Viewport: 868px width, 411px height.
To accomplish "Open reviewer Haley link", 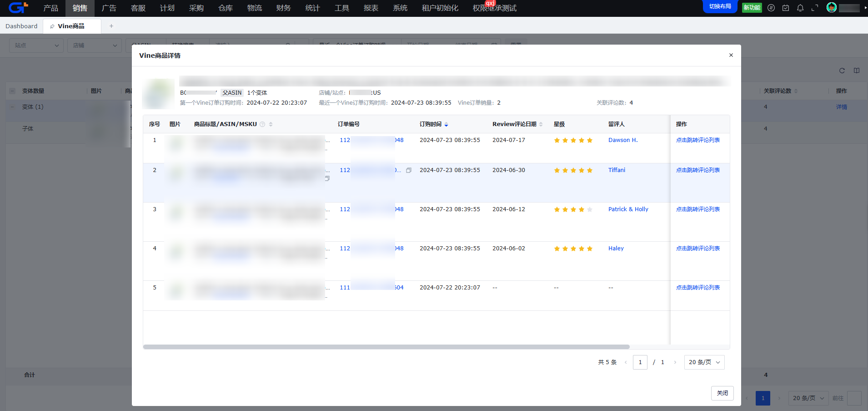I will coord(616,249).
